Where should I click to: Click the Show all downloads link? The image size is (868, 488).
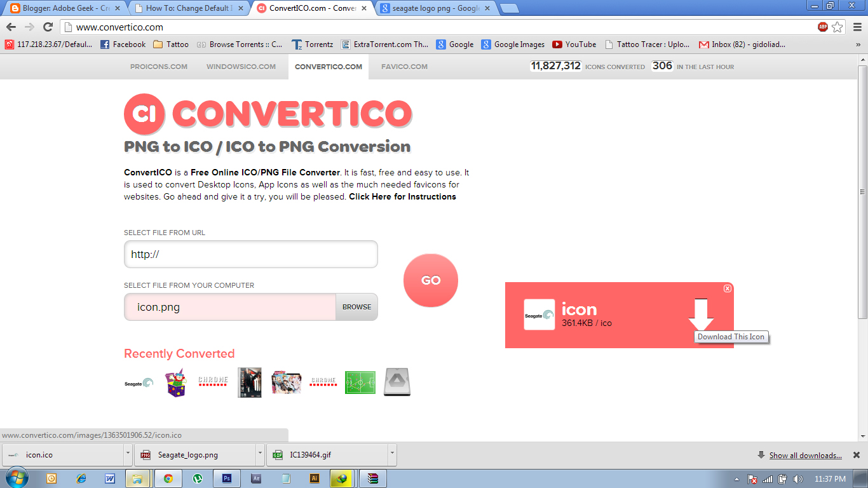click(x=805, y=456)
